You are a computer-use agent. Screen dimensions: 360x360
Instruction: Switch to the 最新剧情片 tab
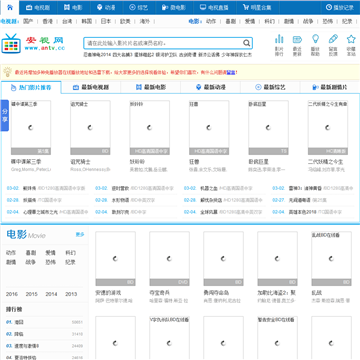330,87
